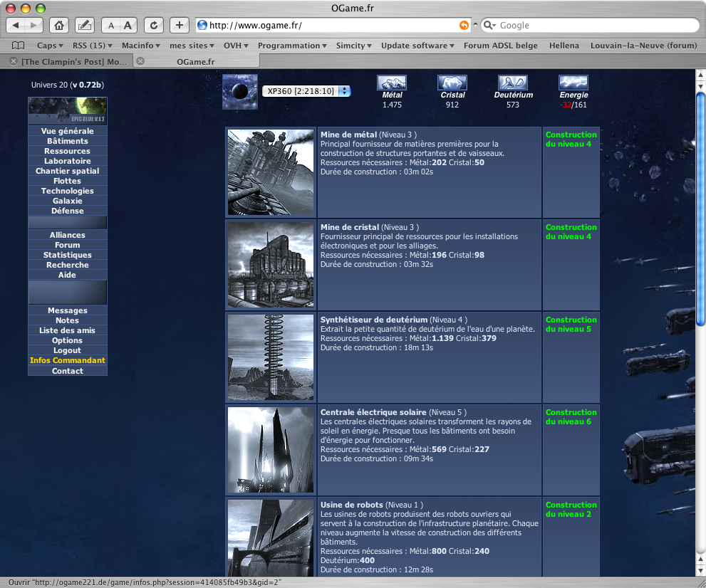This screenshot has width=706, height=588.
Task: Open the bookmarks library book icon
Action: [18, 46]
